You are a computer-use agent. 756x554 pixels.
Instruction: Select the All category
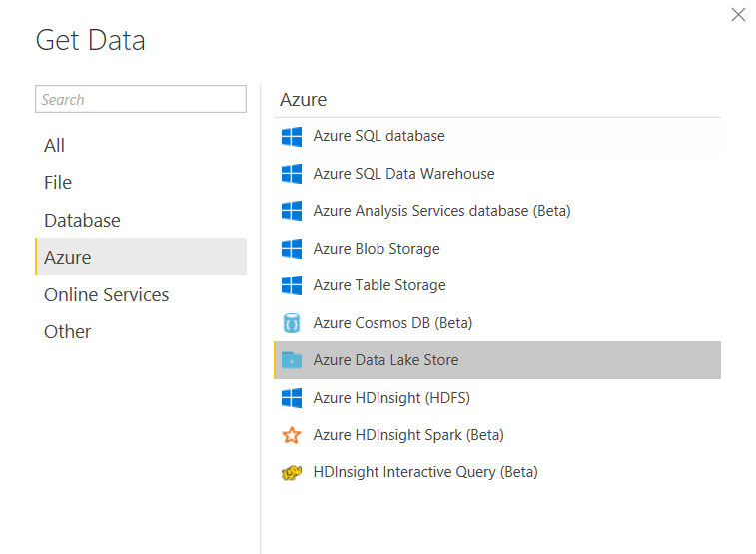tap(55, 146)
